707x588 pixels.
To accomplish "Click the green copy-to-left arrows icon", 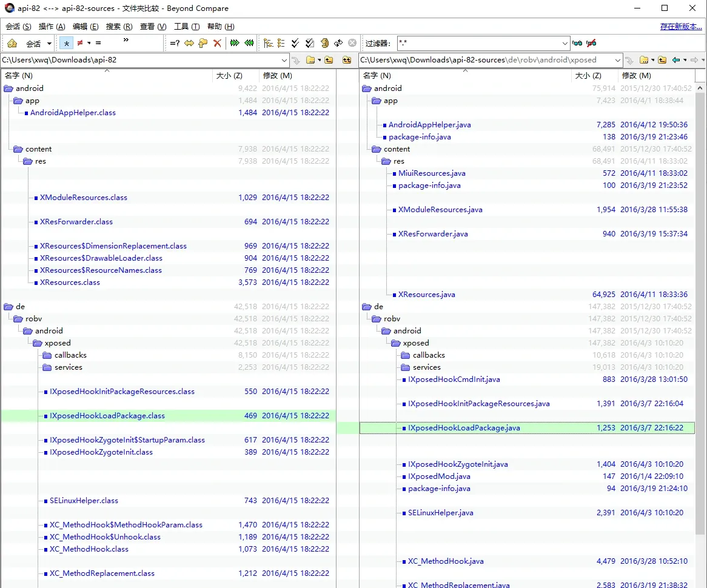I will [x=249, y=43].
